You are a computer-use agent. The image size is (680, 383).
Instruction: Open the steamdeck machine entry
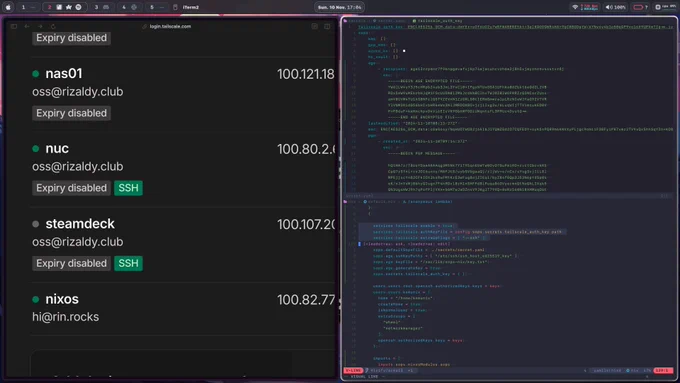coord(80,223)
